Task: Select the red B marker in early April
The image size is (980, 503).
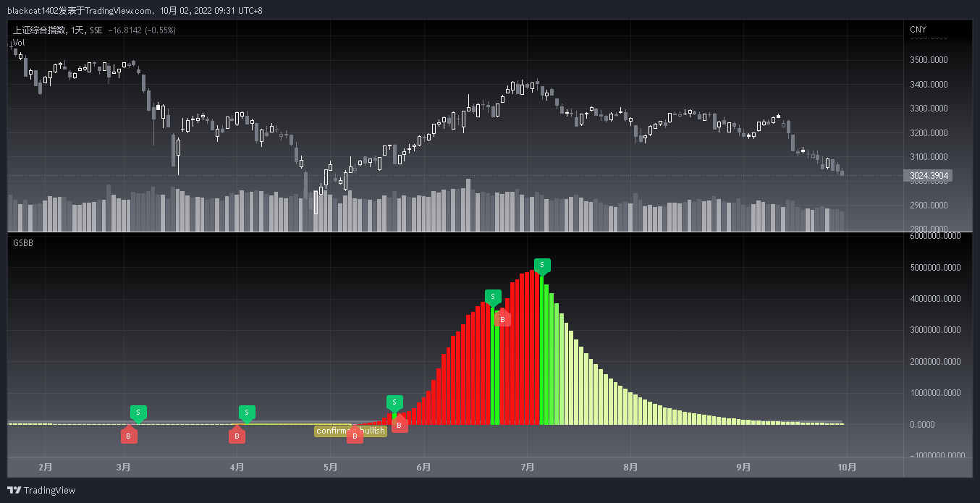Action: 237,435
